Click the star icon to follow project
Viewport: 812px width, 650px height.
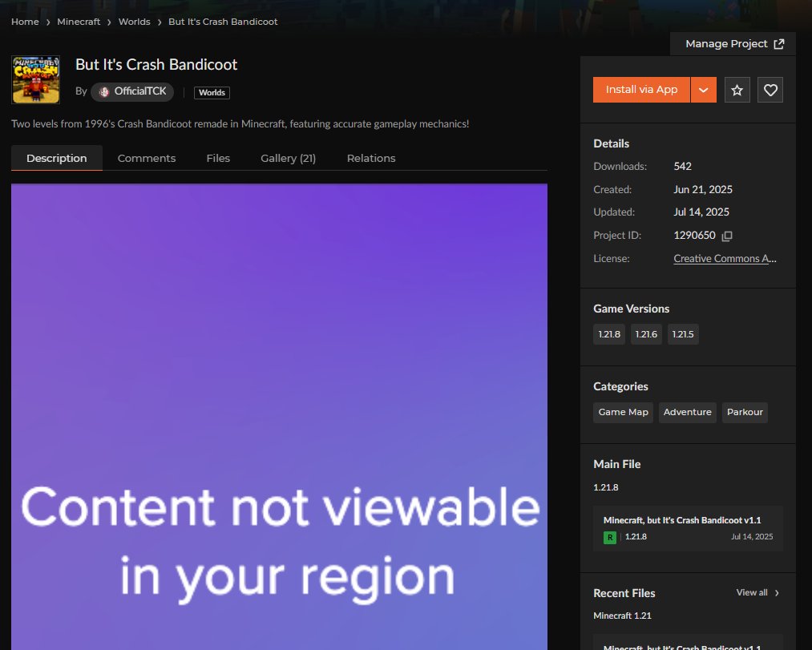click(737, 90)
